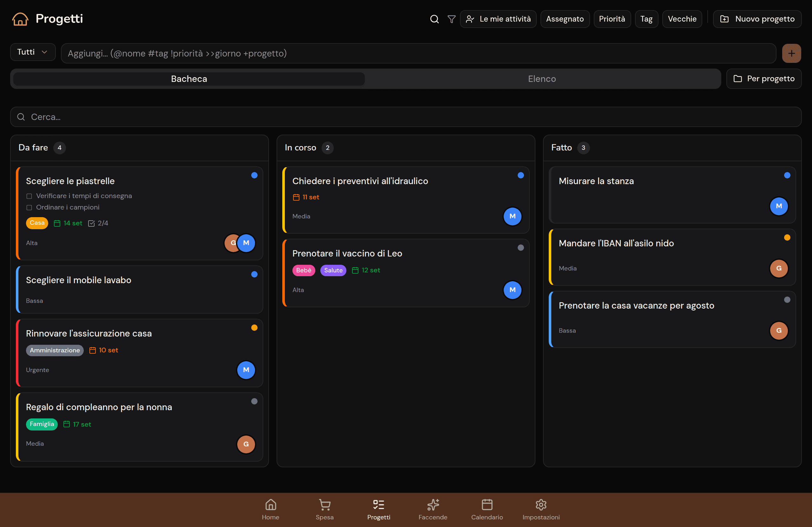The width and height of the screenshot is (812, 527).
Task: Click the 17 set due date
Action: point(77,424)
